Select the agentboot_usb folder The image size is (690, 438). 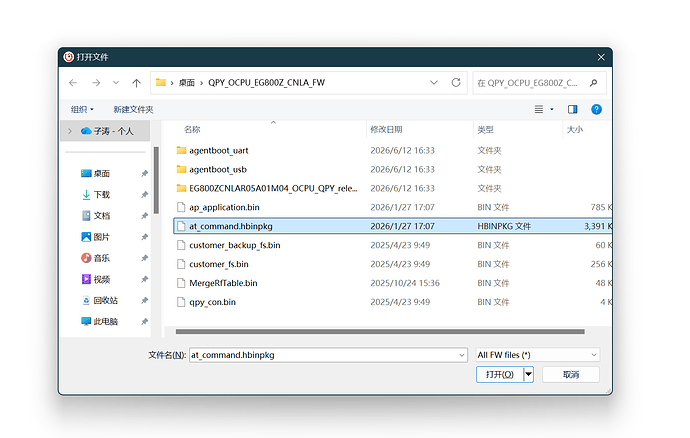[393, 169]
